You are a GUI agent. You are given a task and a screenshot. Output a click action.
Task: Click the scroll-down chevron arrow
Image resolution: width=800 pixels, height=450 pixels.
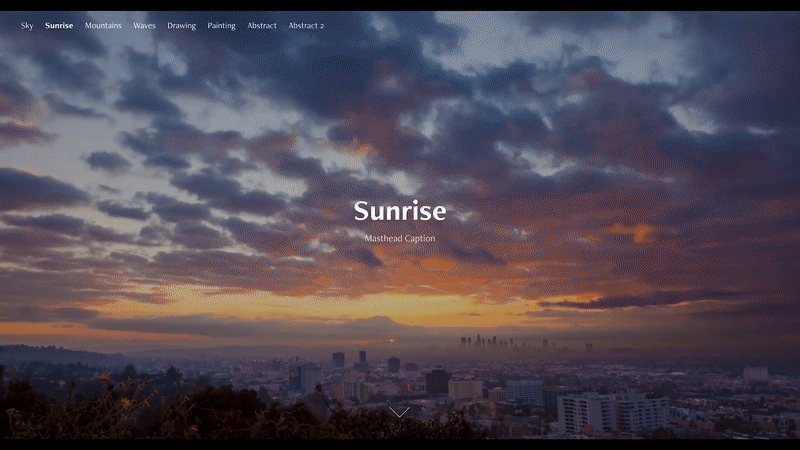click(399, 412)
